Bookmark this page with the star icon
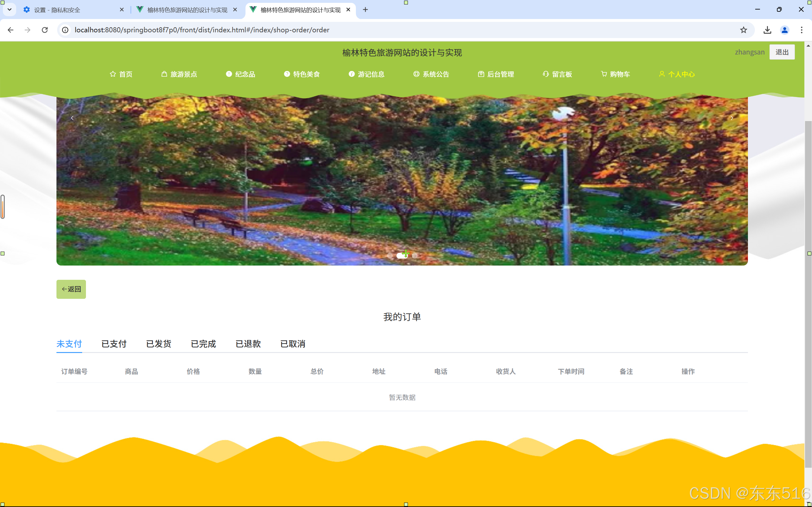 743,30
